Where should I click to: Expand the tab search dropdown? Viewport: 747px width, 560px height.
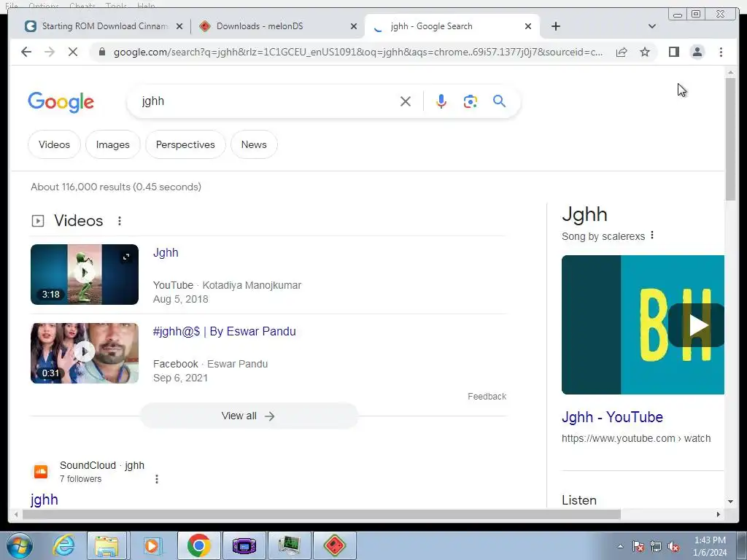point(652,26)
